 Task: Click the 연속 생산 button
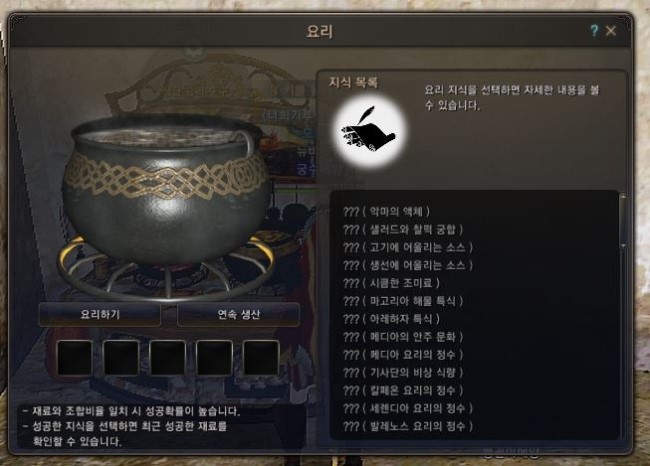click(238, 315)
